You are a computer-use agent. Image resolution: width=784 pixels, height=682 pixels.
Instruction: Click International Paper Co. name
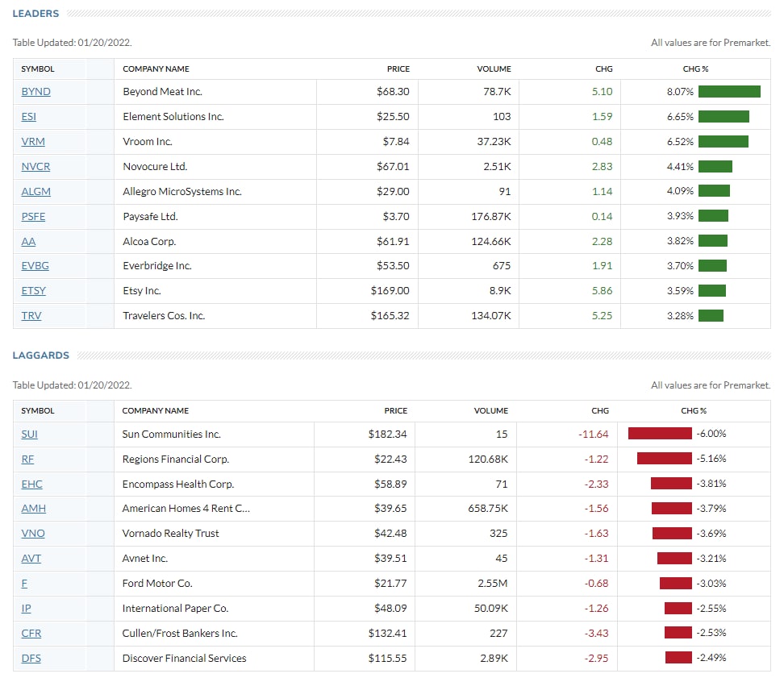tap(175, 609)
